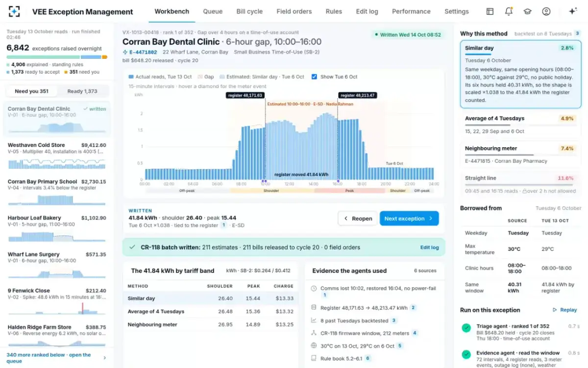Select the Neighbouring meter table row
The height and width of the screenshot is (368, 588).
click(x=210, y=324)
